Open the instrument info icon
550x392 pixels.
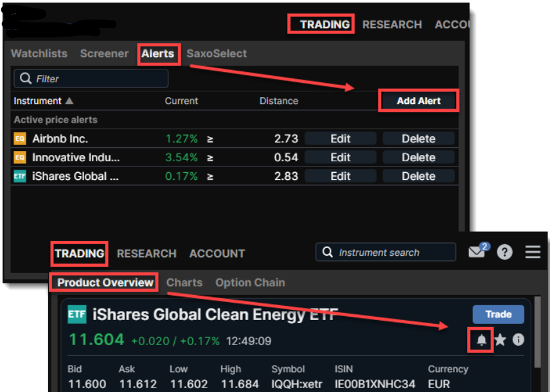point(518,339)
